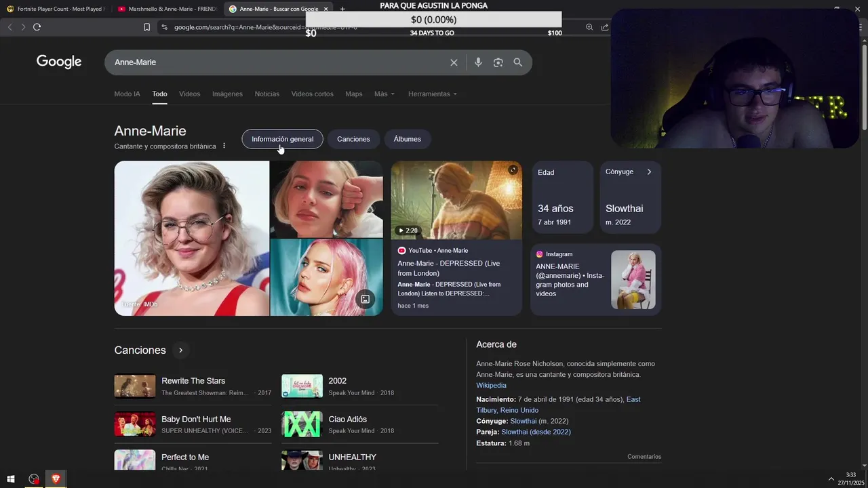The image size is (868, 488).
Task: Open Wikipedia link in Acerca de
Action: point(491,386)
